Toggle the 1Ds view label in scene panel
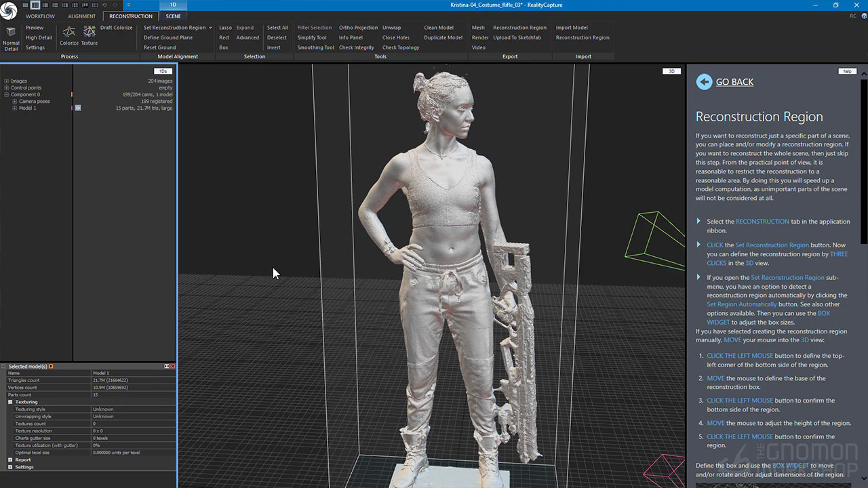868x488 pixels. pyautogui.click(x=161, y=71)
